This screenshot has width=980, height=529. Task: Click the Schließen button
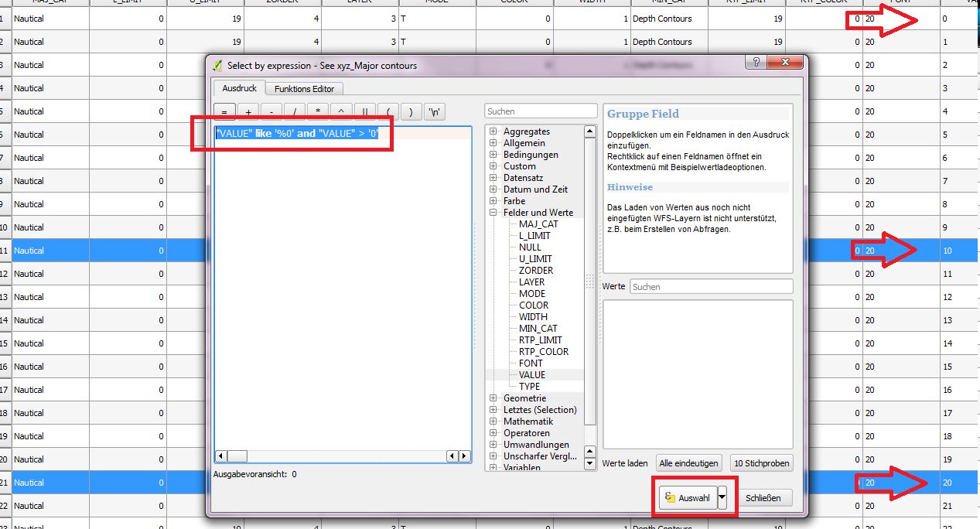point(763,498)
